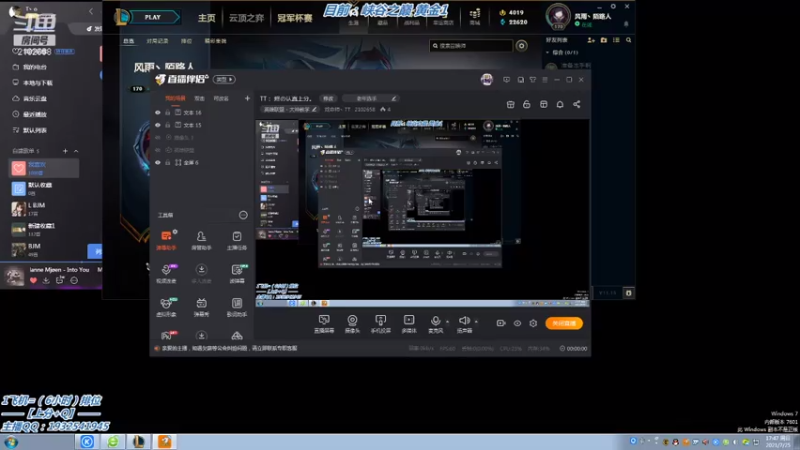Viewport: 800px width, 450px height.
Task: Add a new scene with plus icon
Action: click(247, 98)
